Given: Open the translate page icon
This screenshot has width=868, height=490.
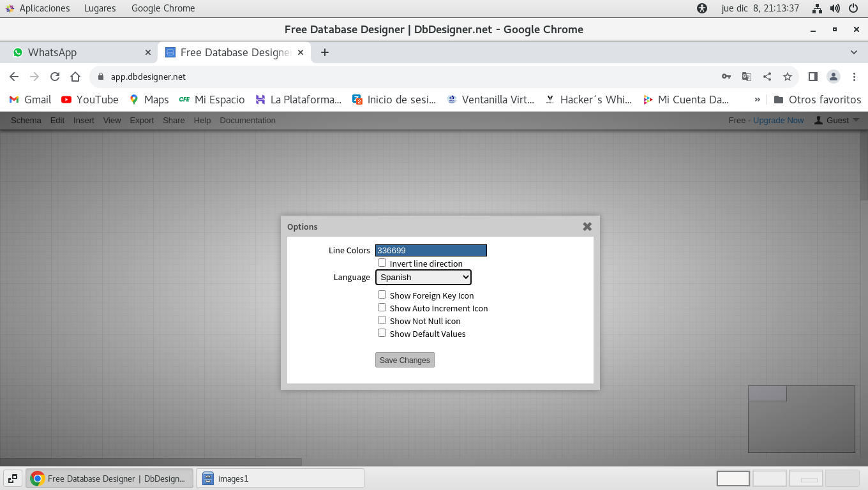Looking at the screenshot, I should (746, 77).
